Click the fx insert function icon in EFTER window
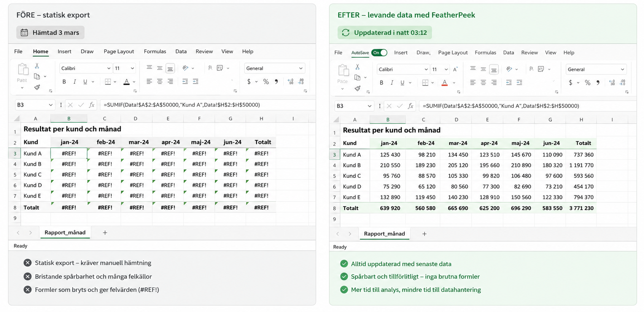Screen dimensions: 644x312 [410, 106]
